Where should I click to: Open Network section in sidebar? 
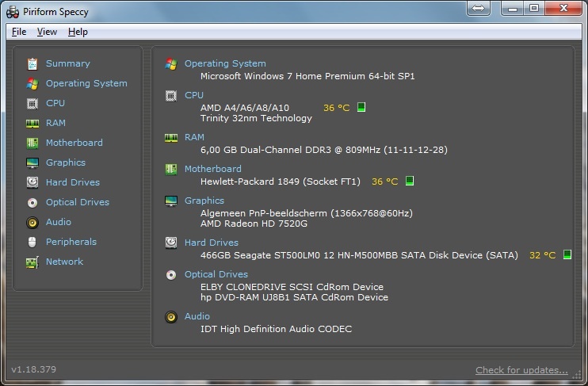(x=64, y=262)
